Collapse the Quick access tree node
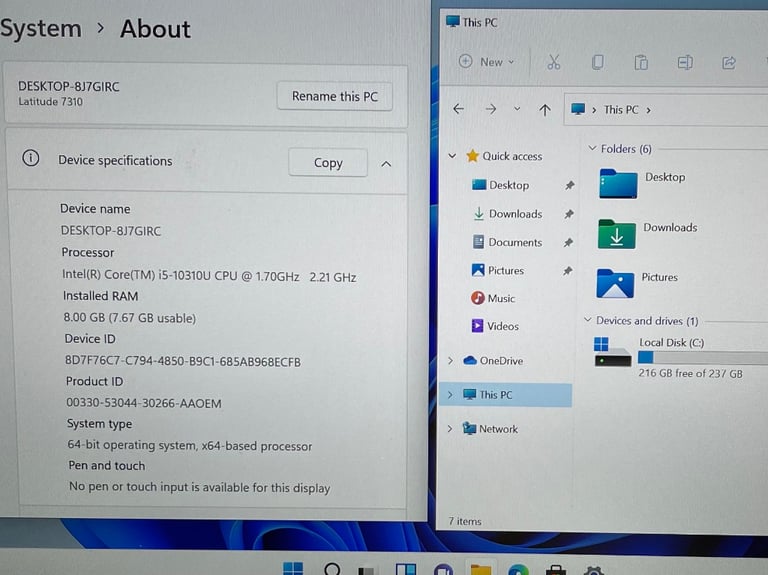 pos(452,156)
